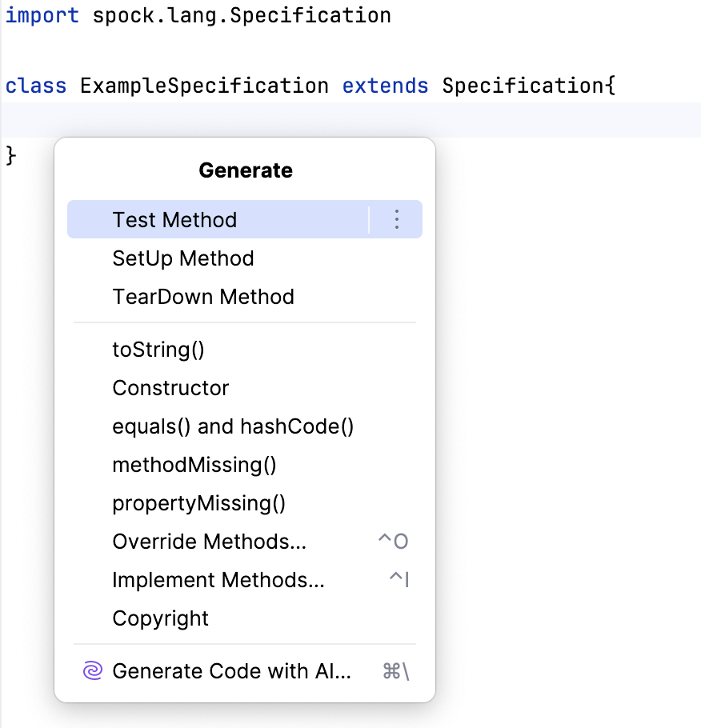Open more options for Test Method
701x728 pixels.
396,219
